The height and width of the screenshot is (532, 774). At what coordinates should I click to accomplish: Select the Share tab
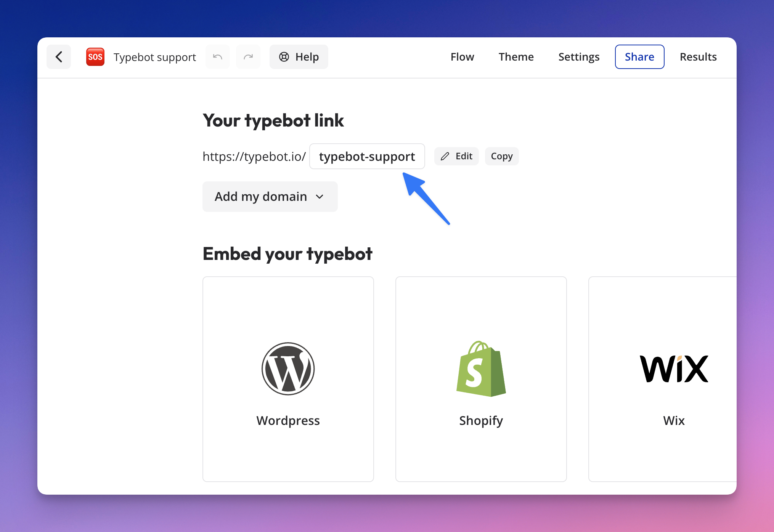[x=639, y=56]
